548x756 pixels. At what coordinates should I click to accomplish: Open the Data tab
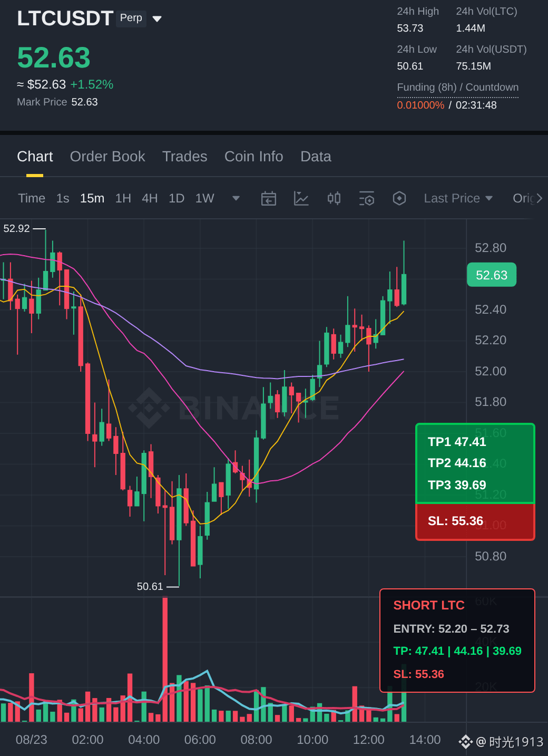coord(316,157)
